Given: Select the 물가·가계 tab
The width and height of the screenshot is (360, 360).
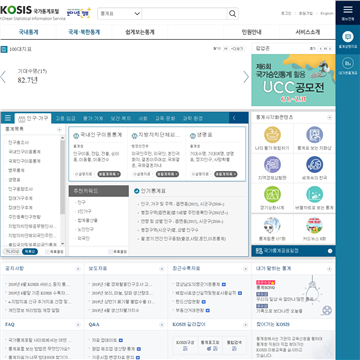Looking at the screenshot, I should pos(93,118).
